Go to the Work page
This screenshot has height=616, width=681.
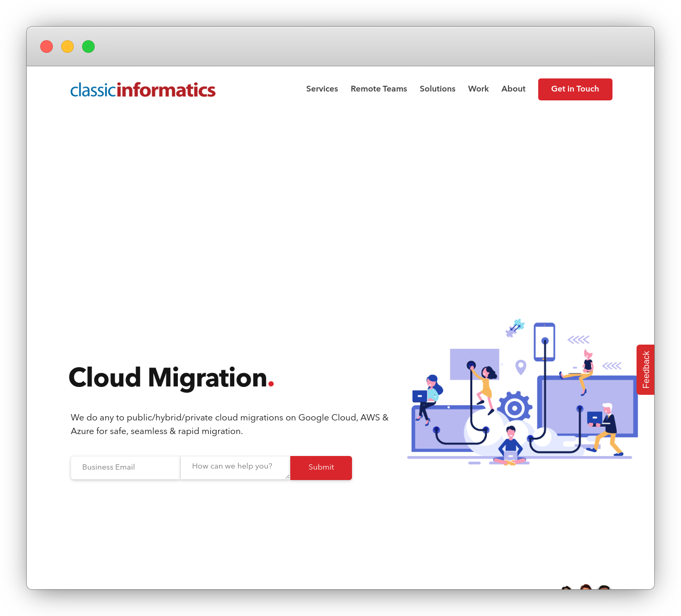coord(478,89)
